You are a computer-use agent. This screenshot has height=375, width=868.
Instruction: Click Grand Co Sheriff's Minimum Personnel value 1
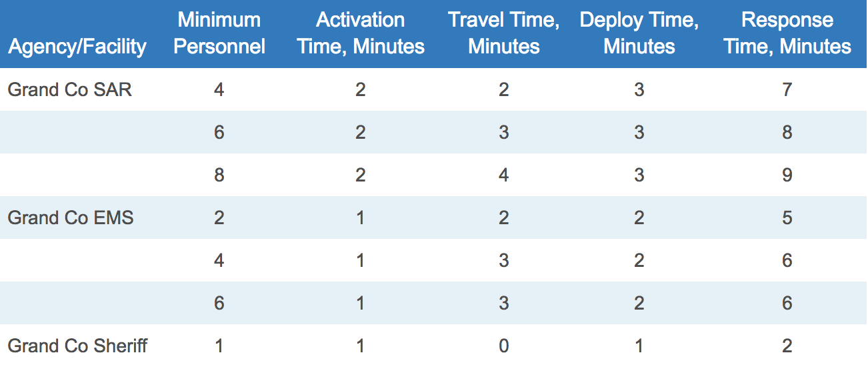(x=219, y=346)
